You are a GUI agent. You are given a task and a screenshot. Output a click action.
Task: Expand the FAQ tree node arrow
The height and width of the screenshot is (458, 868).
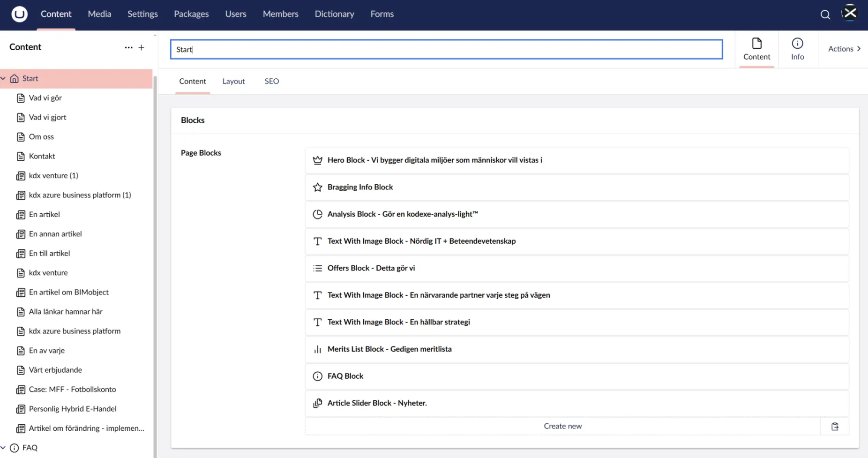(4, 448)
